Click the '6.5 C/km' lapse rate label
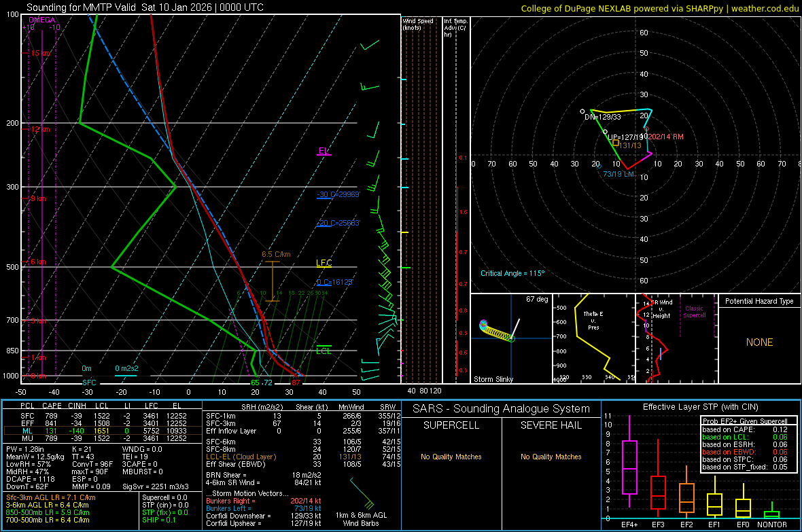Image resolution: width=802 pixels, height=532 pixels. [276, 254]
